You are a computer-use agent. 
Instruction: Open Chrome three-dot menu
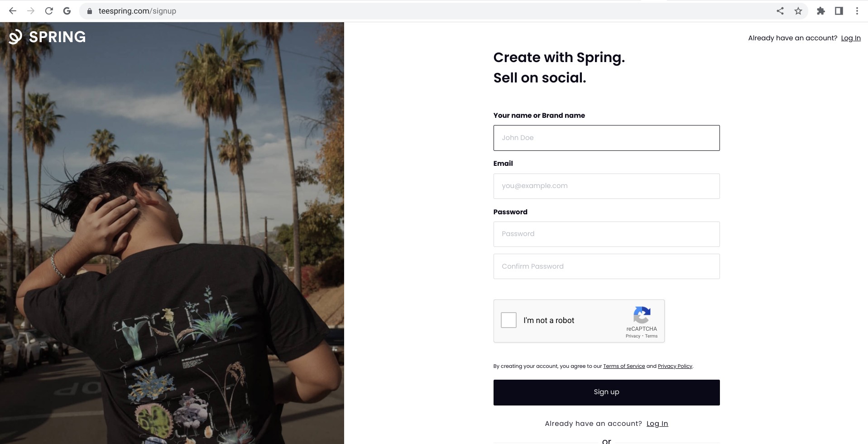[857, 11]
